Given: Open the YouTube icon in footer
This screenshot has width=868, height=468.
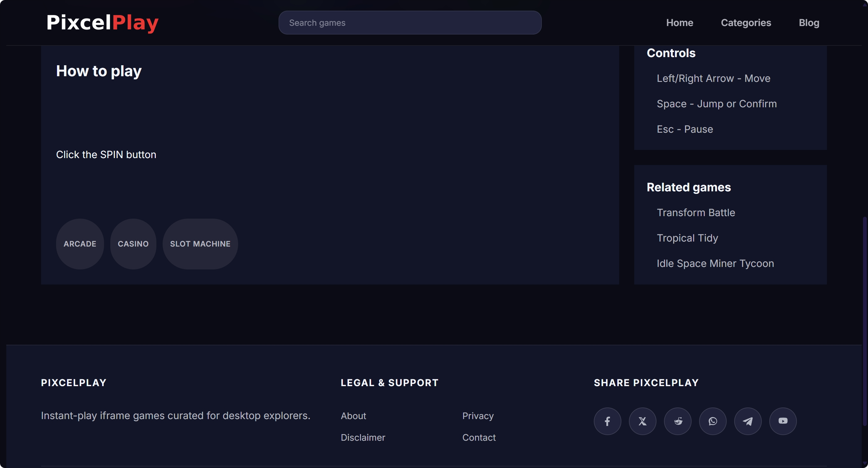Looking at the screenshot, I should [x=783, y=421].
